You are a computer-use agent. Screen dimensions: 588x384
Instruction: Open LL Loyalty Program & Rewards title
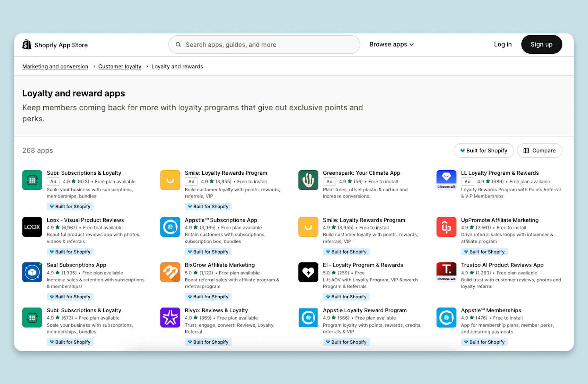tap(500, 173)
